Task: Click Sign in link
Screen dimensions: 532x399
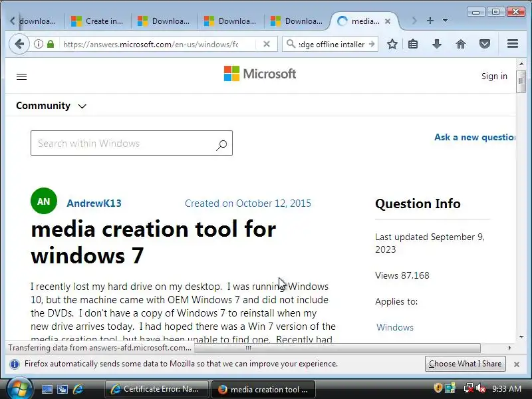Action: coord(494,76)
